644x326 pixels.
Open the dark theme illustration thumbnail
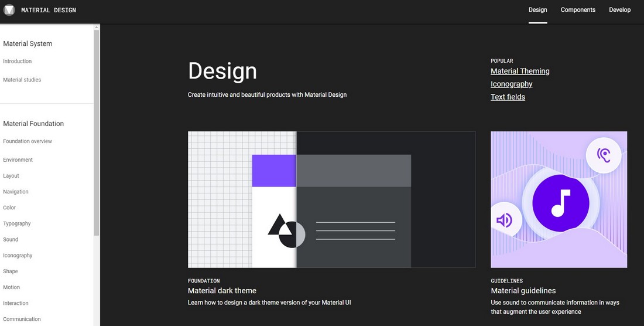pyautogui.click(x=331, y=199)
